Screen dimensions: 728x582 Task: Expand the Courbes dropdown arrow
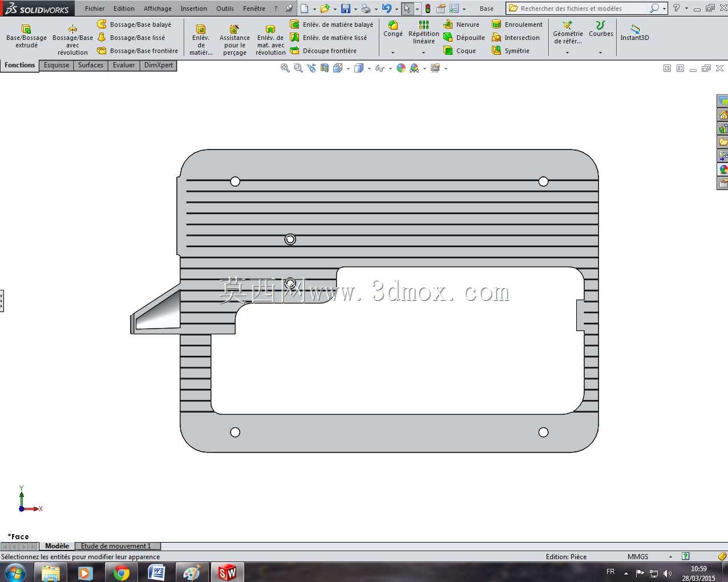tap(600, 52)
